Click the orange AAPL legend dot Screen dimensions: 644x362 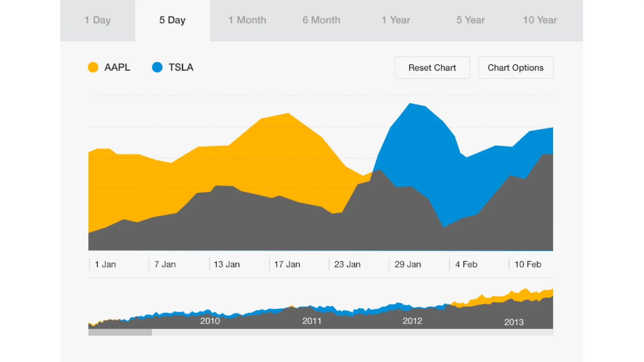[93, 67]
